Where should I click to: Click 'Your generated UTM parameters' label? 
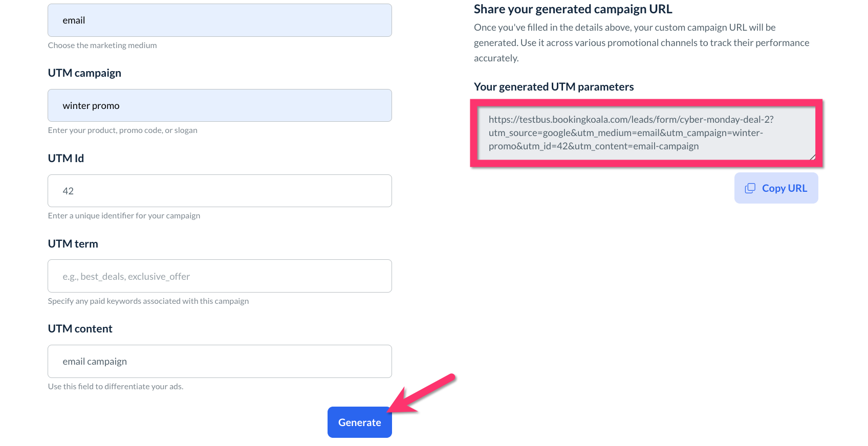pos(553,87)
